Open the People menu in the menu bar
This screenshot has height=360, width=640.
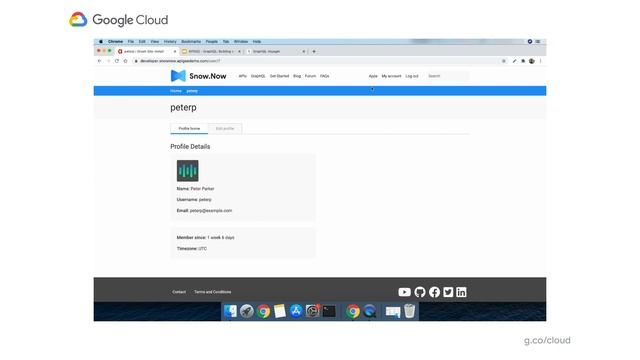click(x=211, y=42)
